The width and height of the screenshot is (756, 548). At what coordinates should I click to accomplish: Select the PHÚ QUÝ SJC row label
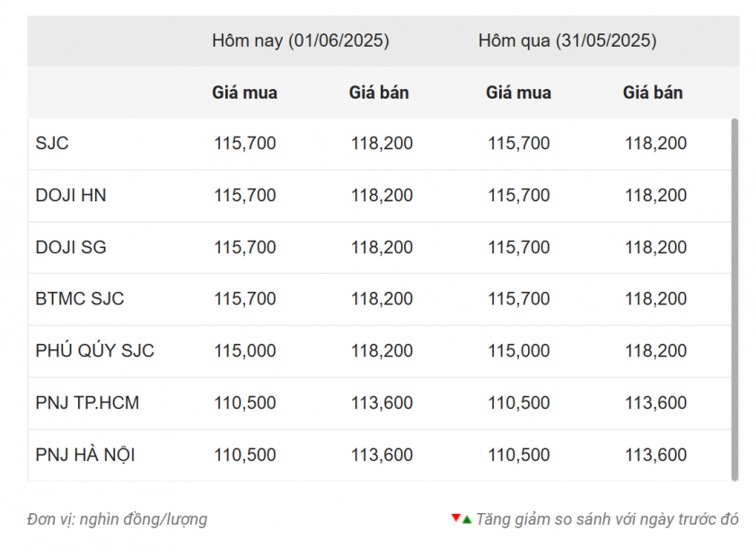click(x=95, y=350)
